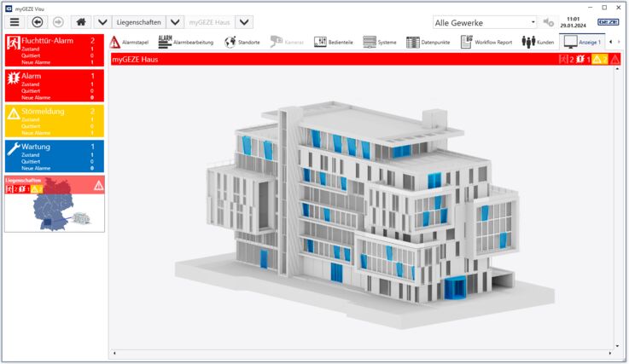Open the Datenpunkte list
Screen dimensions: 629x364
coord(428,42)
